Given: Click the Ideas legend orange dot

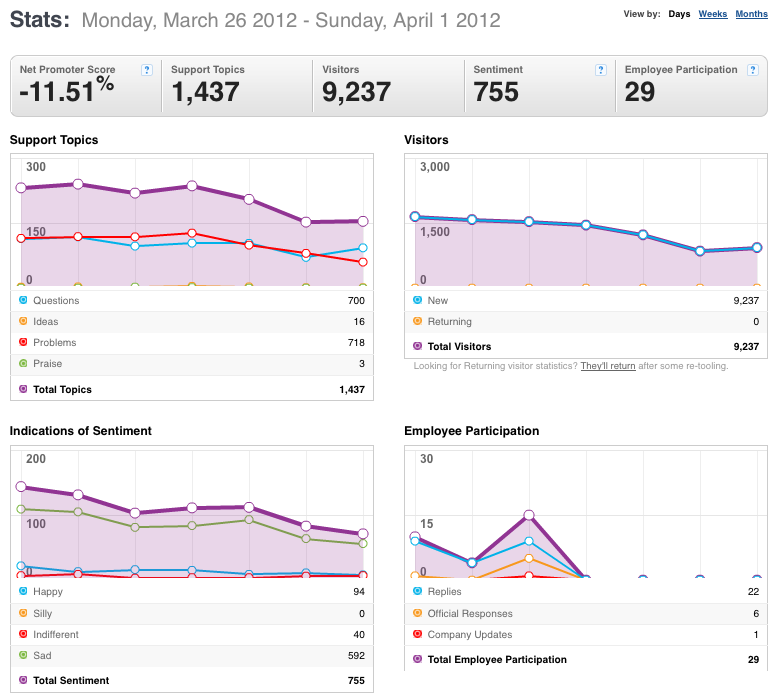Looking at the screenshot, I should (23, 321).
